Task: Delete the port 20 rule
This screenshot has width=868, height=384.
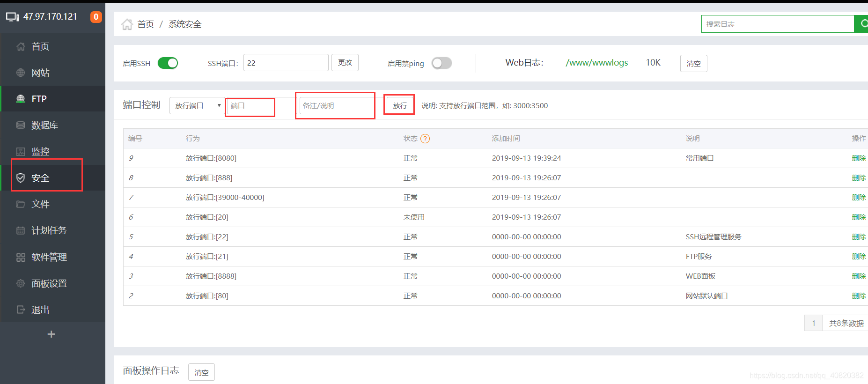Action: (x=859, y=217)
